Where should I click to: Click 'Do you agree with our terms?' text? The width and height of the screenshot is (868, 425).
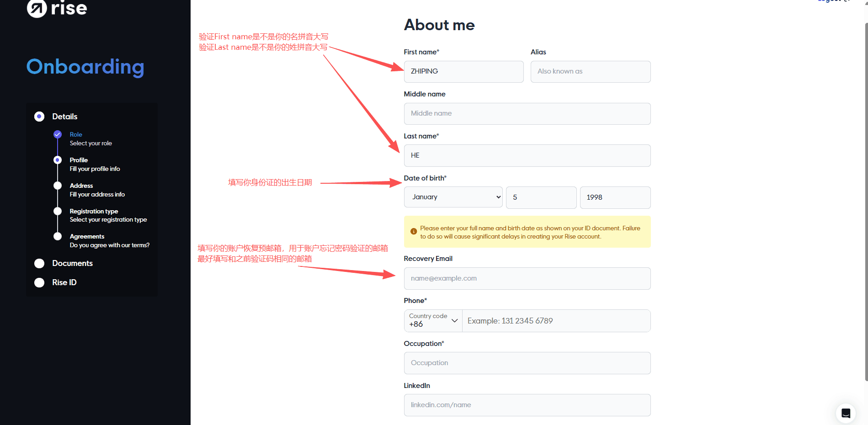[110, 245]
